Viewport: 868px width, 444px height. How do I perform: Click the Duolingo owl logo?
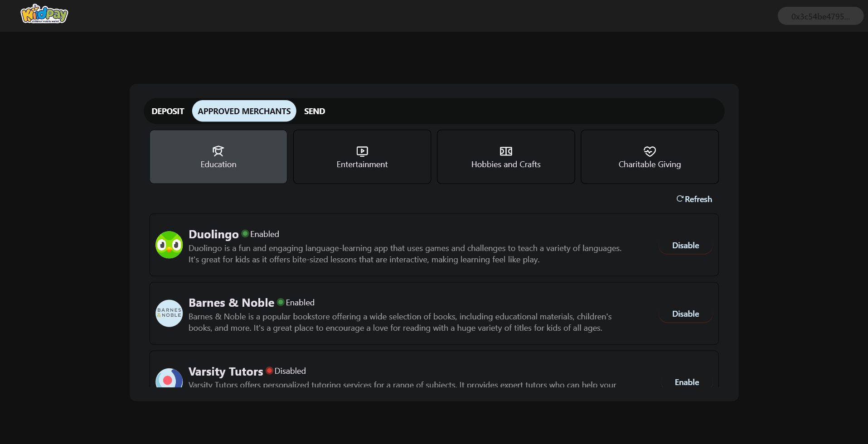[x=169, y=245]
